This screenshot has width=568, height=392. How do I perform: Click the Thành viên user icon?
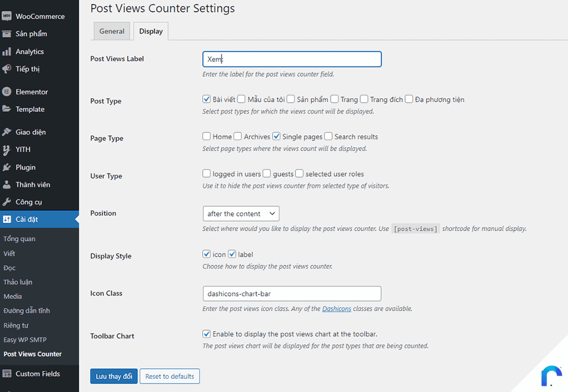tap(6, 185)
